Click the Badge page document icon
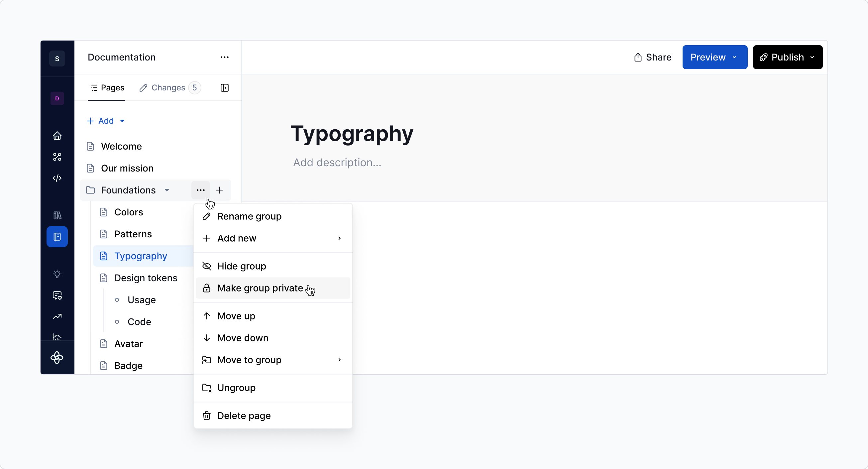Image resolution: width=868 pixels, height=469 pixels. (x=104, y=366)
